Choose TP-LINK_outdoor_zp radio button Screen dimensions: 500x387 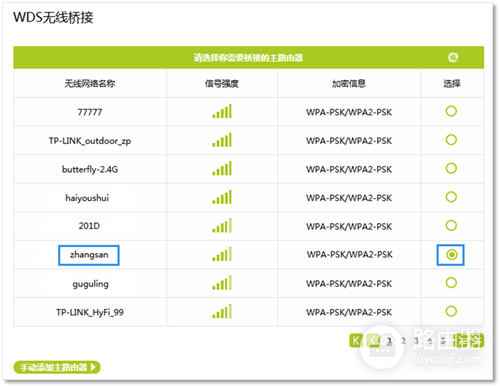click(x=451, y=140)
